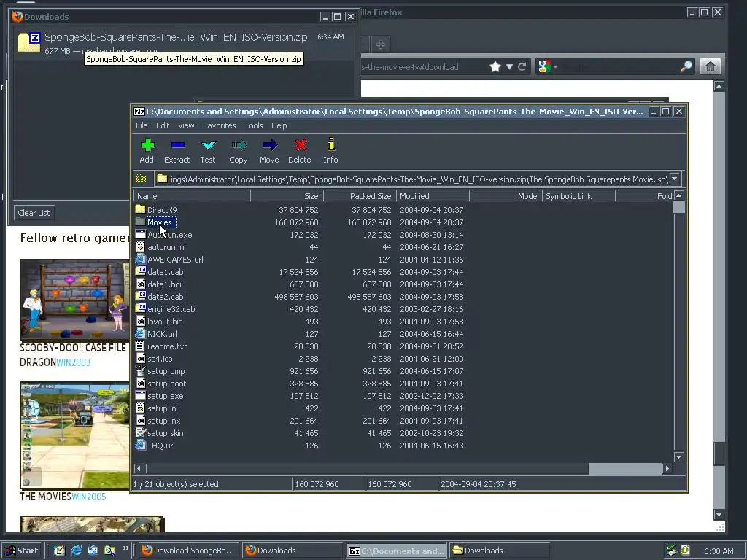Select the THQ.url shortcut icon
This screenshot has width=747, height=560.
click(140, 445)
